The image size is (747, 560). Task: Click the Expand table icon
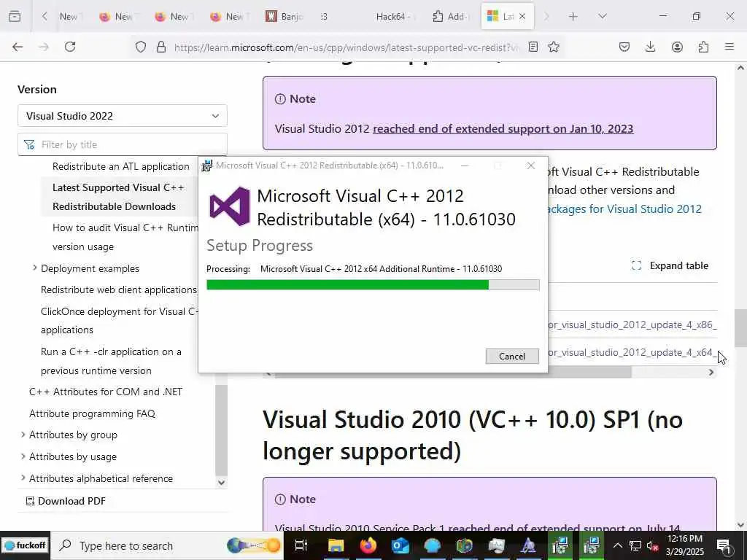point(636,265)
